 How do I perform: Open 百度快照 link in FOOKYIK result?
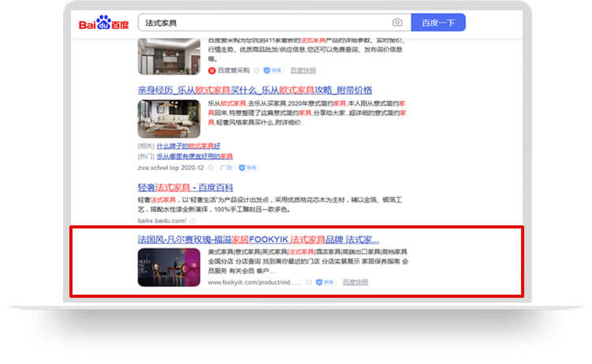[x=356, y=282]
